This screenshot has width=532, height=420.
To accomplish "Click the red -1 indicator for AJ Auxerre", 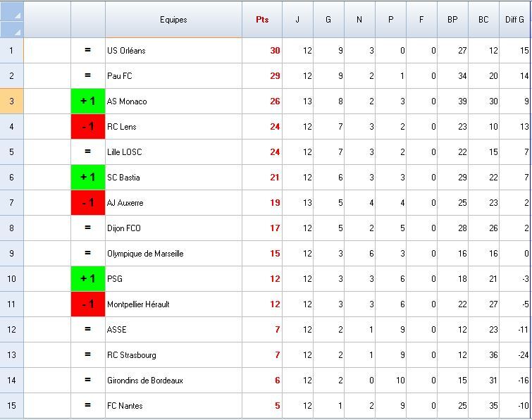I will 88,203.
